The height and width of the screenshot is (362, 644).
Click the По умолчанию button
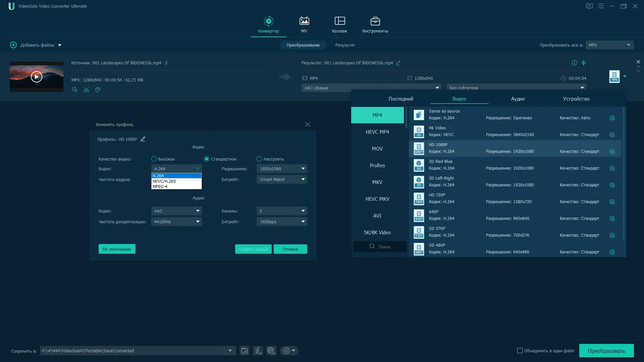[x=117, y=249]
